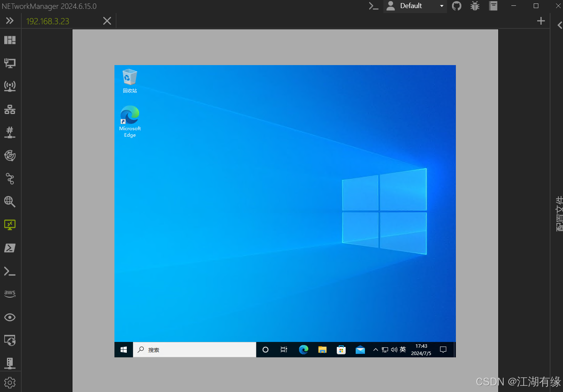Close the 192.168.3.23 tab
The image size is (563, 392).
[107, 21]
